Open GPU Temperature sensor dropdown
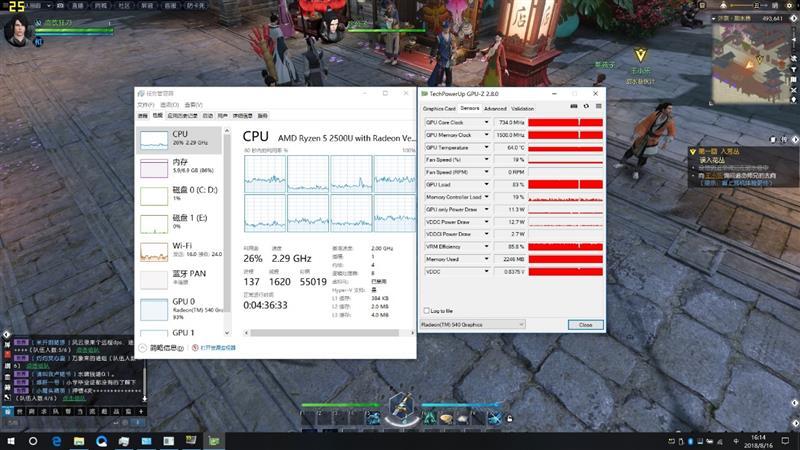 (486, 147)
